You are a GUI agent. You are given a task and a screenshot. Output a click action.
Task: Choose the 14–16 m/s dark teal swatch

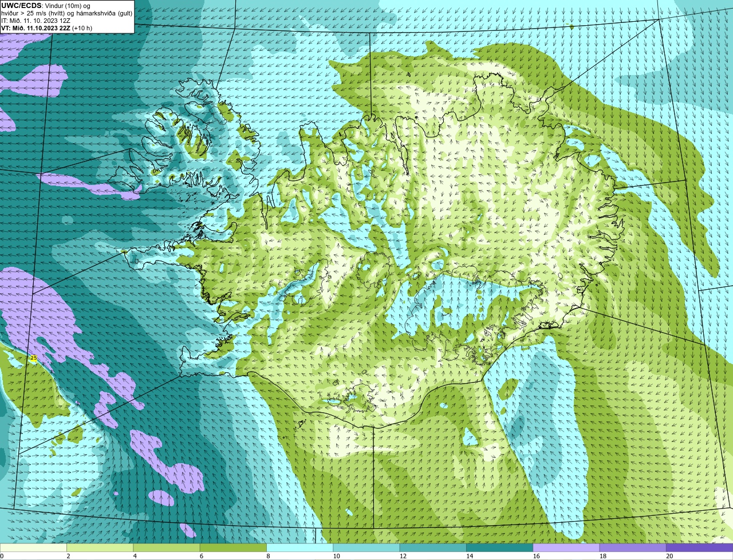pos(500,547)
